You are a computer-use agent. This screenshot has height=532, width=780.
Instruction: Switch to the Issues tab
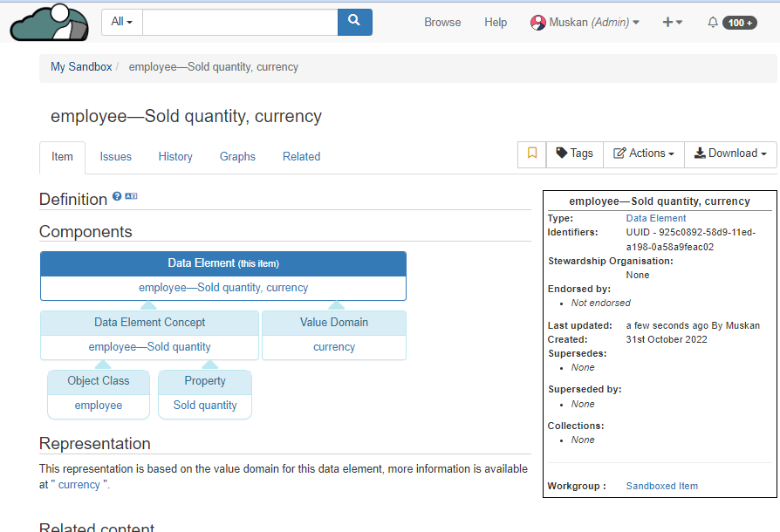pos(115,157)
